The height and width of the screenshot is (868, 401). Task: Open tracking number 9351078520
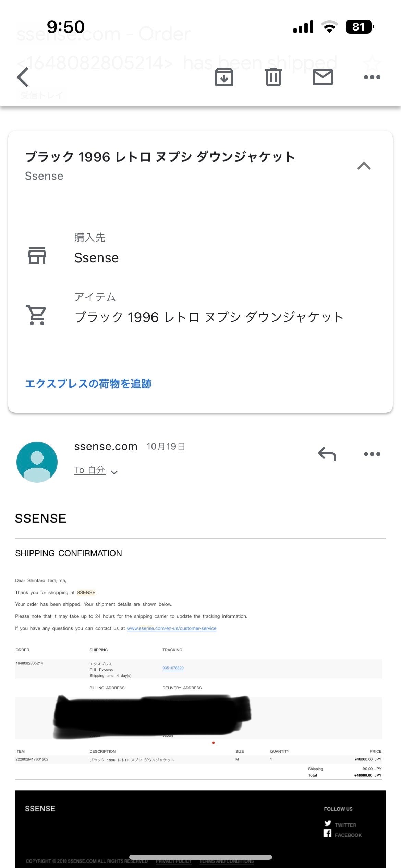(173, 668)
